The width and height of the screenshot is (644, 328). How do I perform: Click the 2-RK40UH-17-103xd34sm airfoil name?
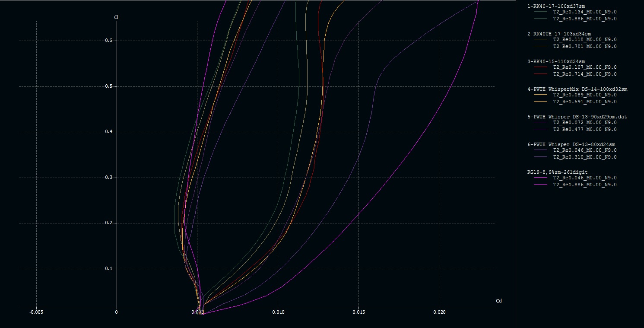559,34
